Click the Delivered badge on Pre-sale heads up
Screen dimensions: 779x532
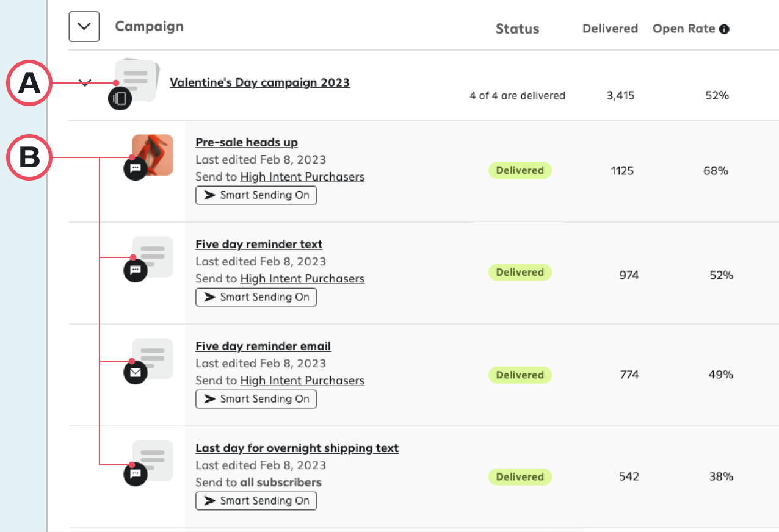tap(520, 170)
